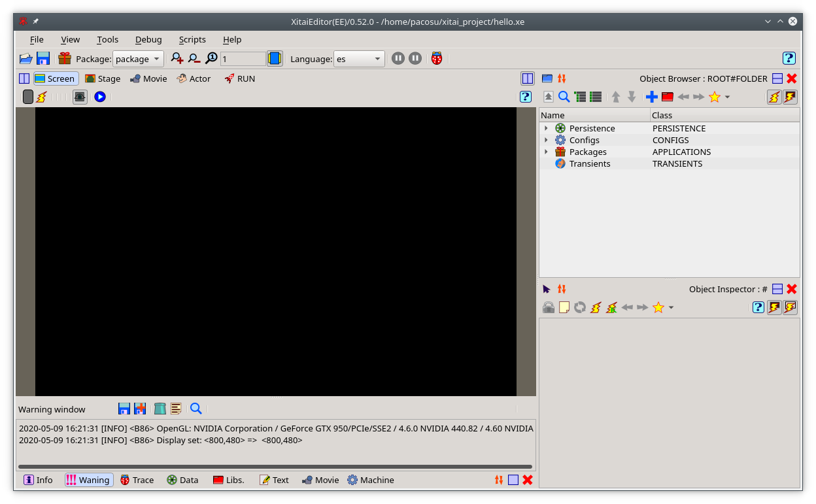Screen dimensions: 816x504
Task: Click the ladybug debug icon in toolbar
Action: tap(437, 59)
